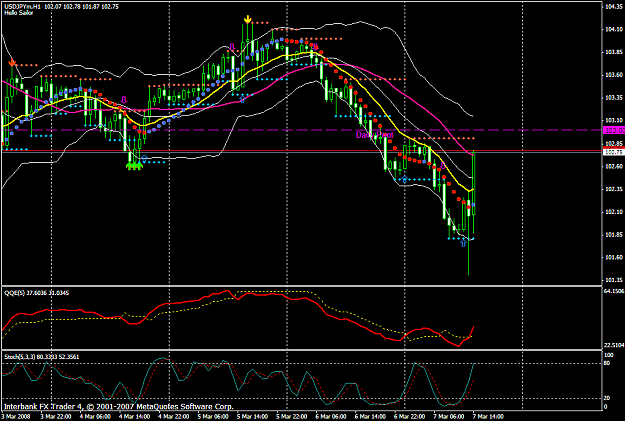Select the blue up arrow below the 5 Mar 14:00 candles
This screenshot has width=625, height=421.
click(242, 98)
